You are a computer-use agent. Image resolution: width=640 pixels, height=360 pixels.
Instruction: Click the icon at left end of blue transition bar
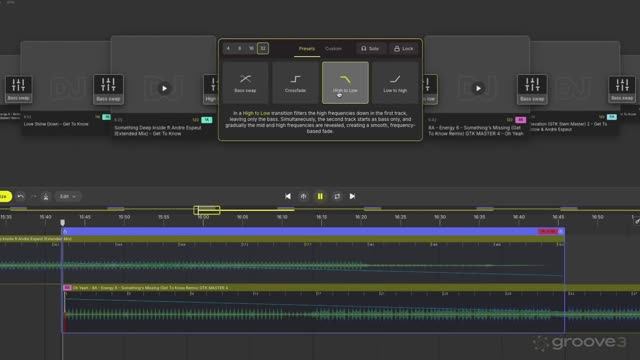coord(65,231)
